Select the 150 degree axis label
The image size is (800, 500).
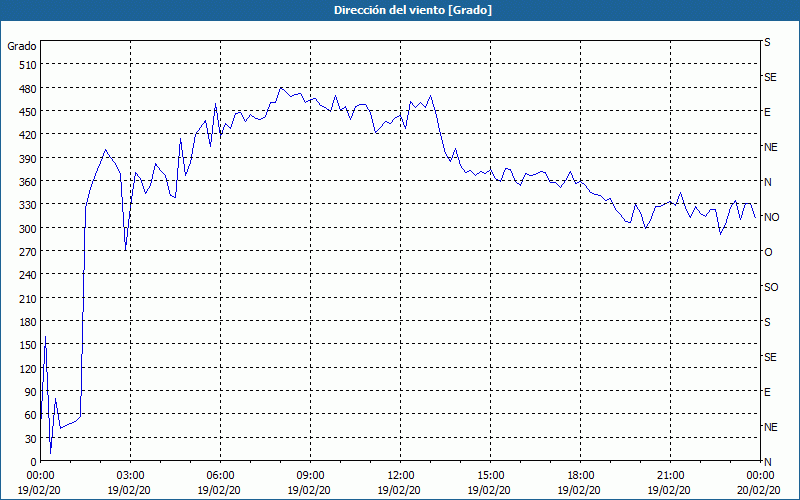(28, 345)
